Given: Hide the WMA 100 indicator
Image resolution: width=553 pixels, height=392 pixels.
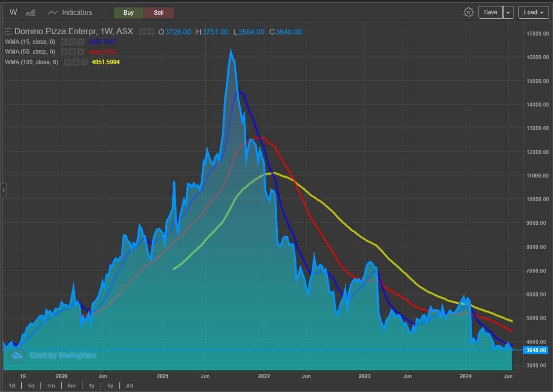Looking at the screenshot, I should pos(68,62).
